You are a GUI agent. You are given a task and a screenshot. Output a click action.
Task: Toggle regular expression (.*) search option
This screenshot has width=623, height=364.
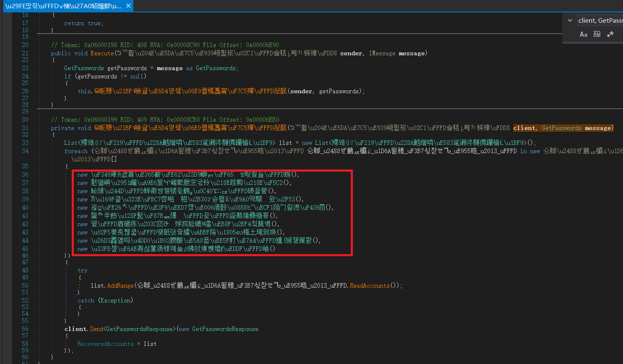[x=610, y=34]
